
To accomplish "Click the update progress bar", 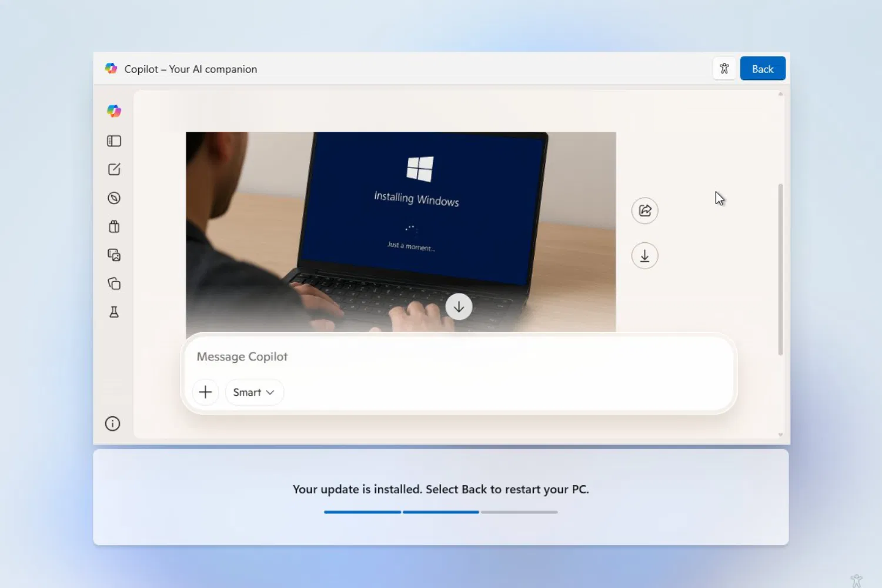I will point(440,512).
